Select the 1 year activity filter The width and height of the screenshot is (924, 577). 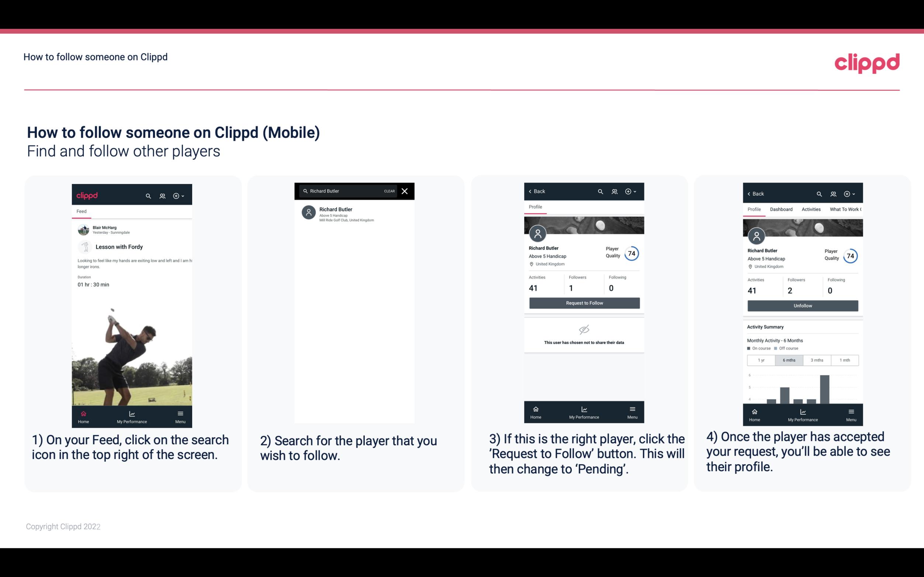761,359
